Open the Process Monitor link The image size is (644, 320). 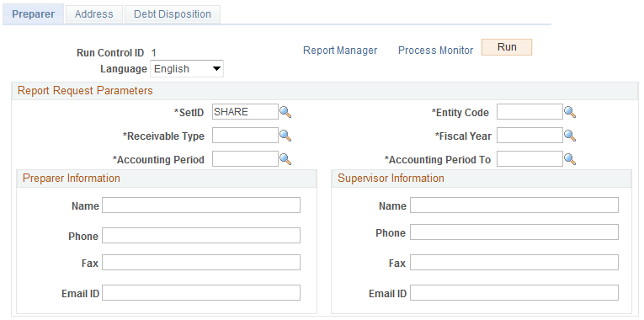point(436,51)
